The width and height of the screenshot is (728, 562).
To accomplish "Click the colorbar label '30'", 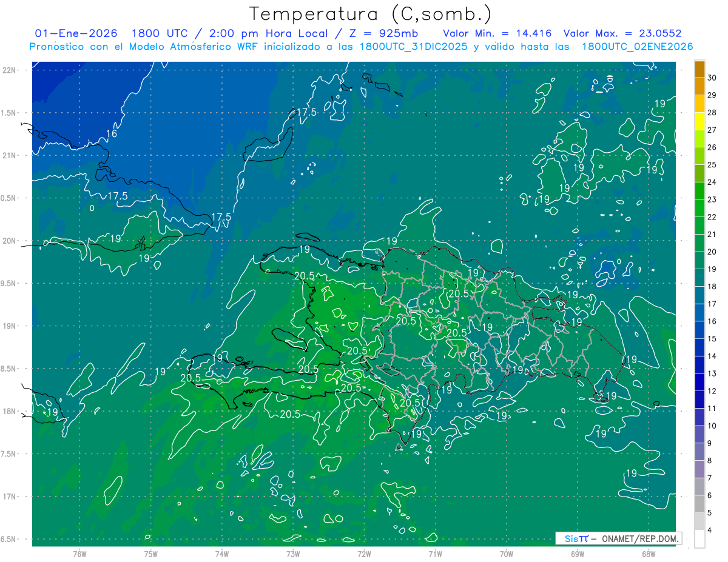I will (712, 78).
